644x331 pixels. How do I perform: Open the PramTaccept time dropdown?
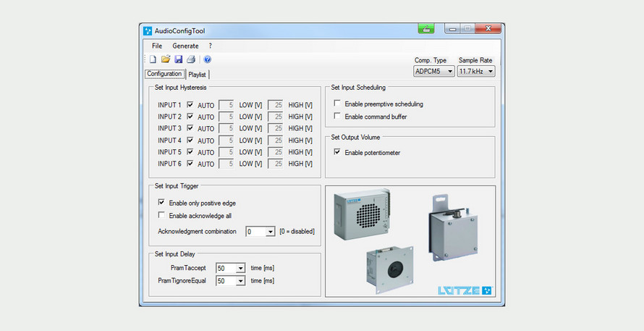[230, 269]
